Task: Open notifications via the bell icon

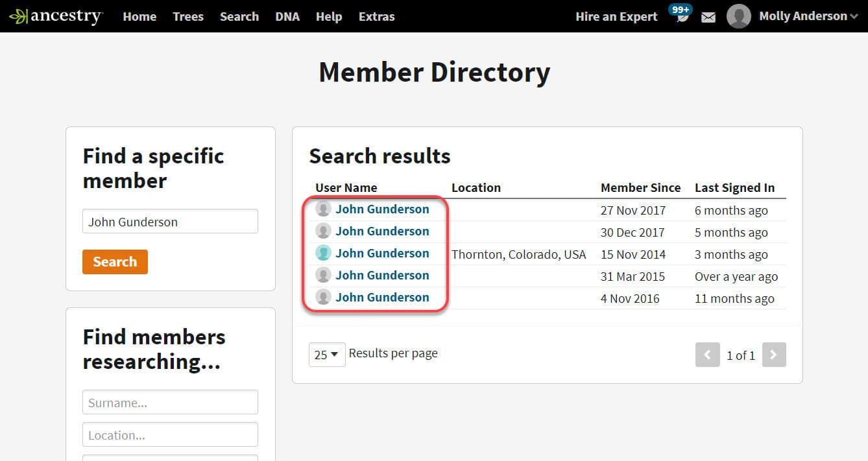Action: coord(679,18)
